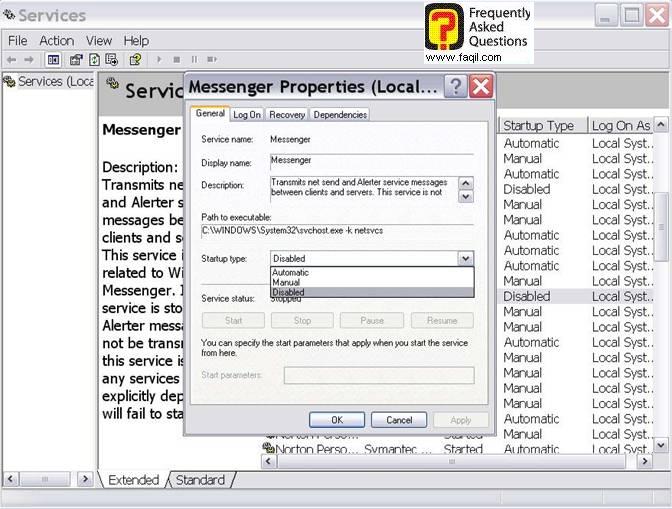This screenshot has height=509, width=672.
Task: Click the Back arrow in the toolbar
Action: 12,60
